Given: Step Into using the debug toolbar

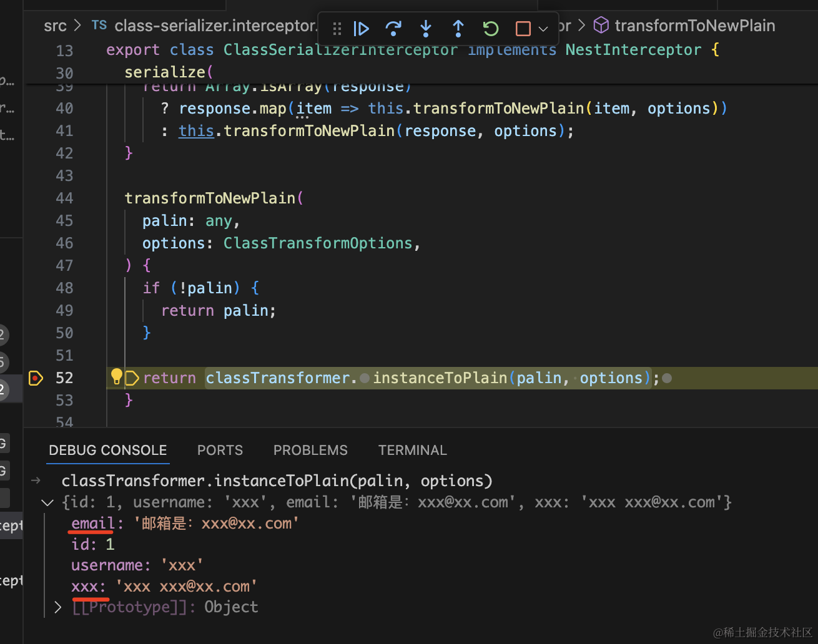Looking at the screenshot, I should (426, 29).
